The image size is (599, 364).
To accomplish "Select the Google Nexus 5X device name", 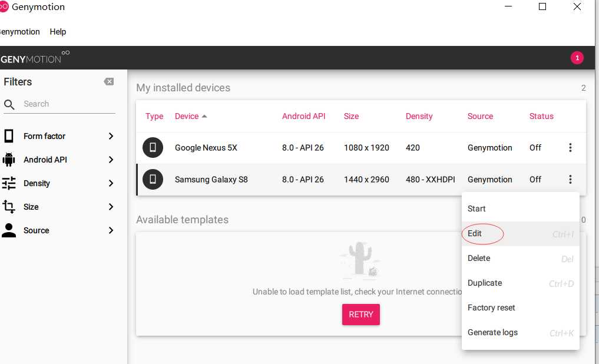I will point(206,147).
